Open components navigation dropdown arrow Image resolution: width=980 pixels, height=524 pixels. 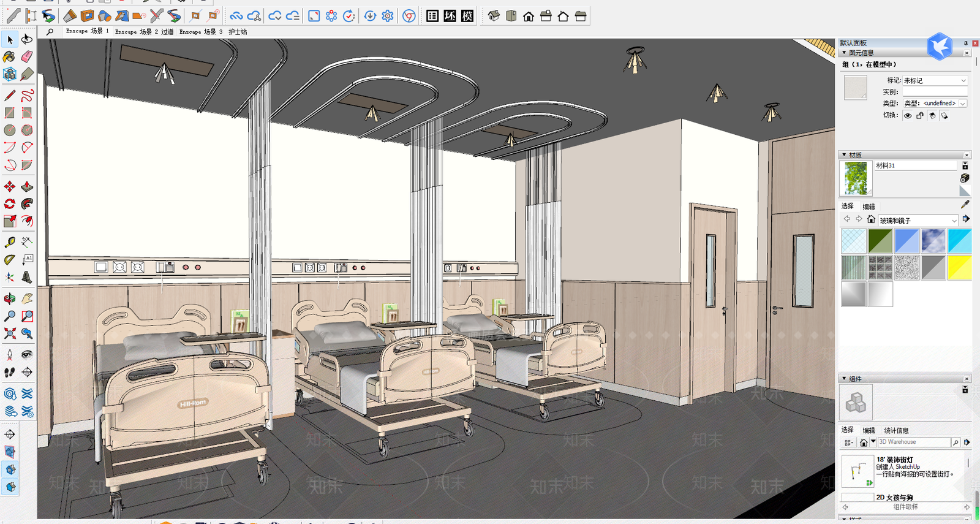pos(873,442)
